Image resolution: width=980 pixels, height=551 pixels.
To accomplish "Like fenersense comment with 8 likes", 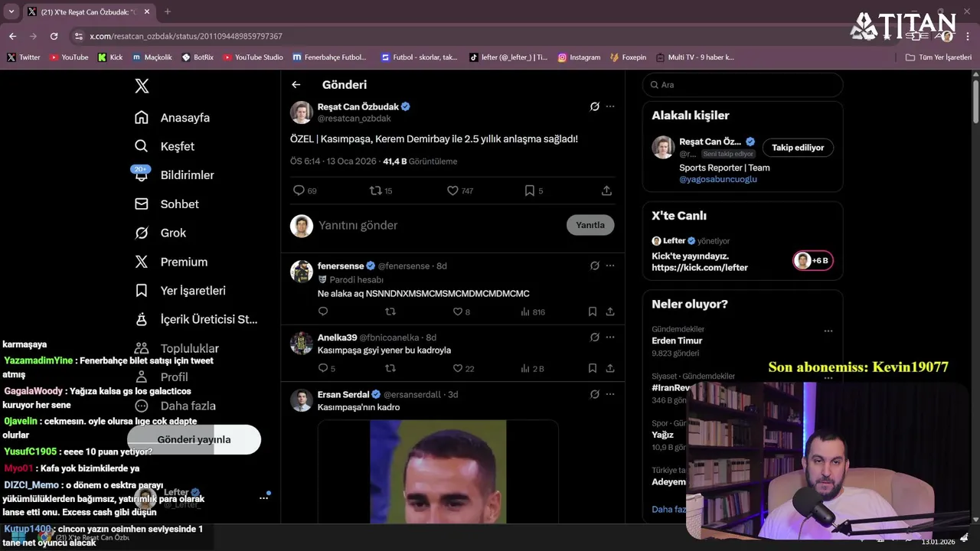I will click(462, 311).
